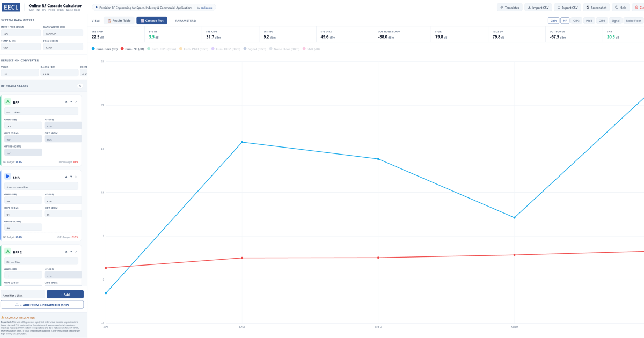Toggle the NF parameter chip

coord(565,20)
